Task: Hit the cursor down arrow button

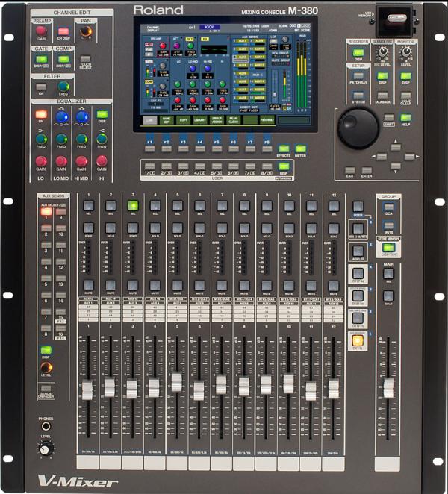Action: [x=396, y=166]
